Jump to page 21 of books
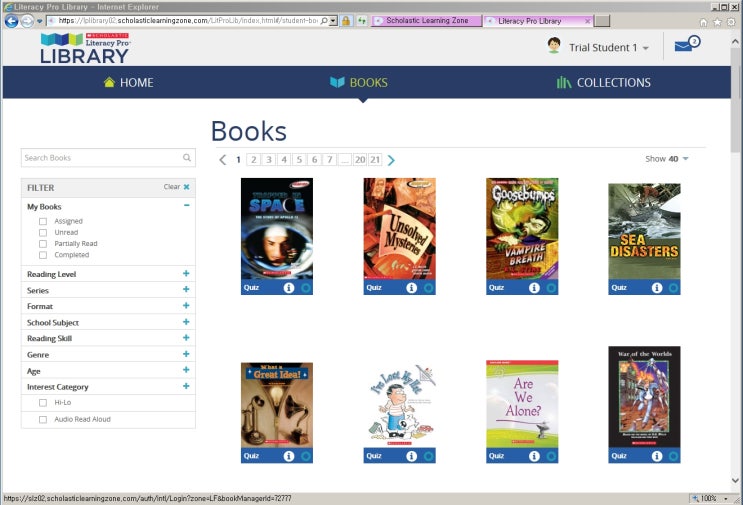Screen dimensions: 743x505 tap(375, 160)
